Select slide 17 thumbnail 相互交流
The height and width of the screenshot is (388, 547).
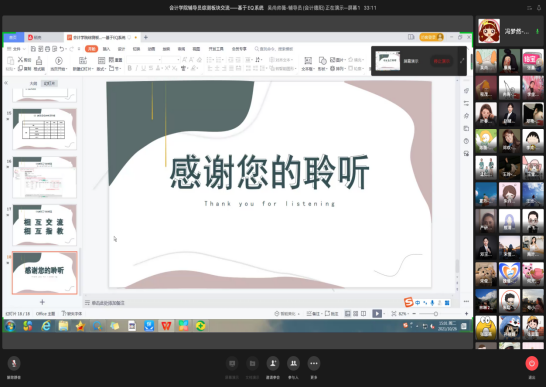point(45,225)
